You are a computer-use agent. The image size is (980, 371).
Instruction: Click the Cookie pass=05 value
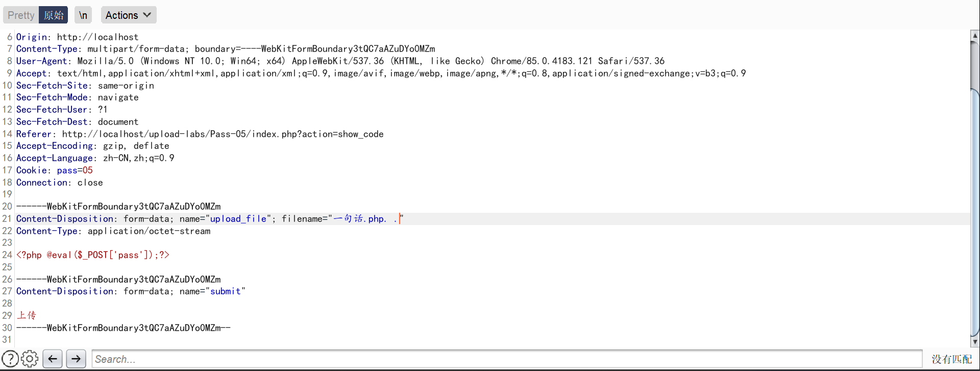(75, 170)
